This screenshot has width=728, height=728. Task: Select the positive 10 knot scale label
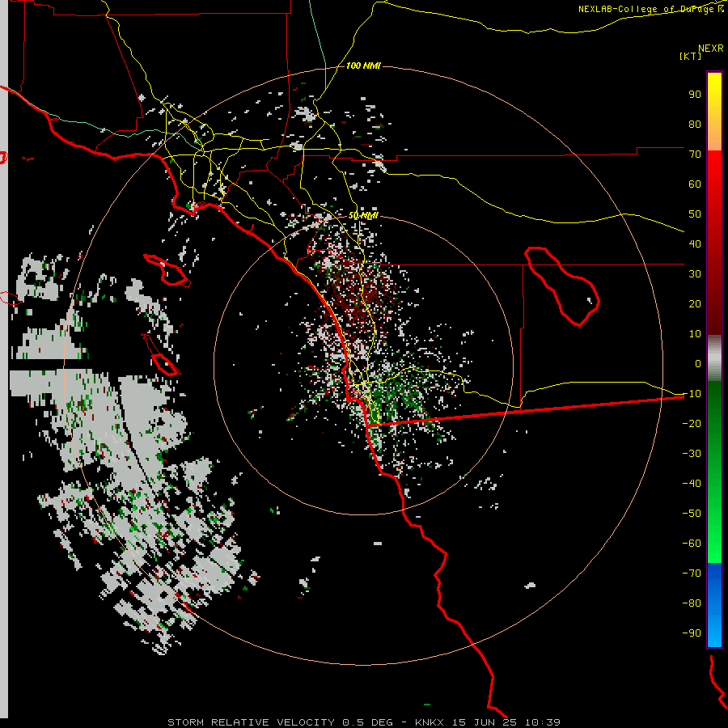tap(695, 334)
